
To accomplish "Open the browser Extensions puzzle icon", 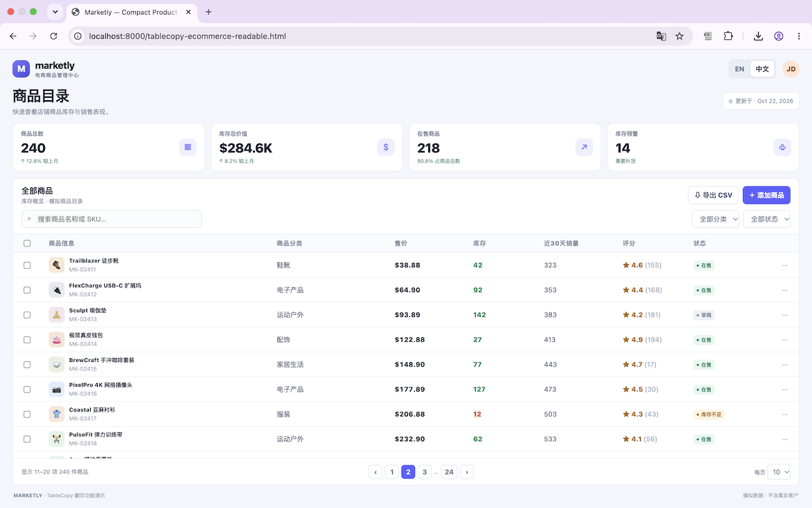I will coord(728,36).
